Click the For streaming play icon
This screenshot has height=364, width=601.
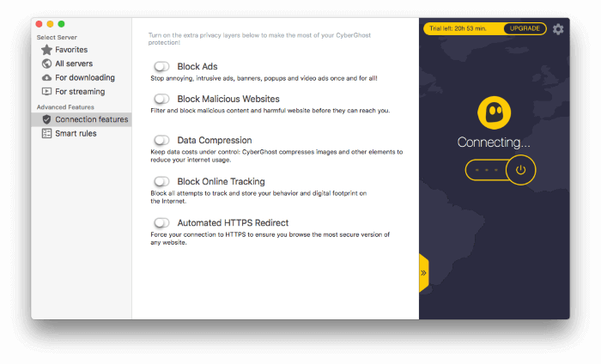[x=46, y=92]
